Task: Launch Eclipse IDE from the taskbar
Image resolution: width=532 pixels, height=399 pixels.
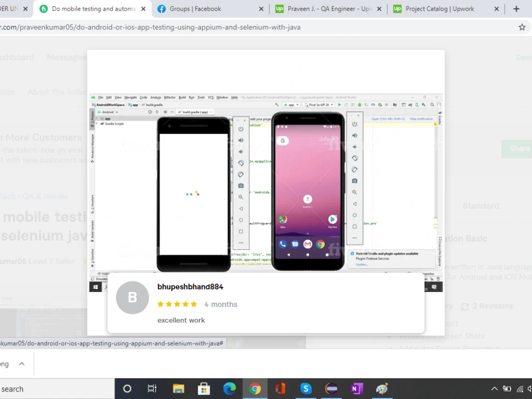Action: tap(331, 388)
